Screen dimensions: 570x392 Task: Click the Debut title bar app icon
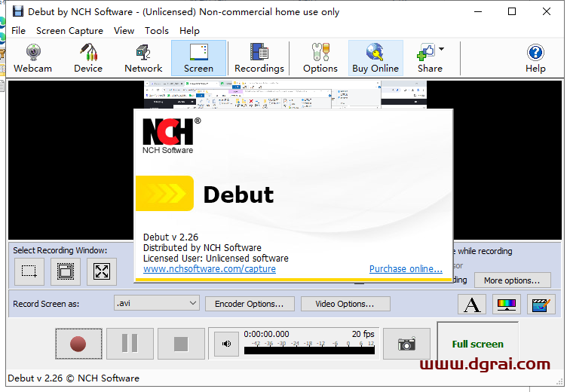click(x=18, y=11)
